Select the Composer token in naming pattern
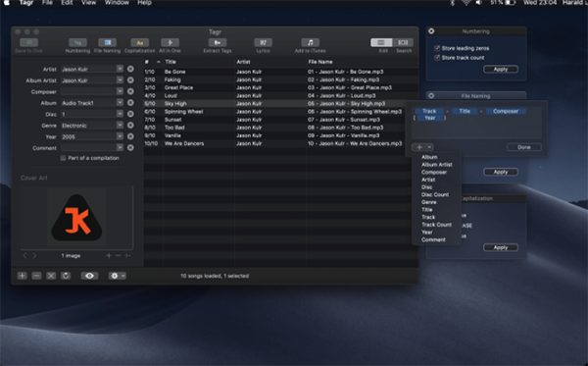 pyautogui.click(x=506, y=111)
